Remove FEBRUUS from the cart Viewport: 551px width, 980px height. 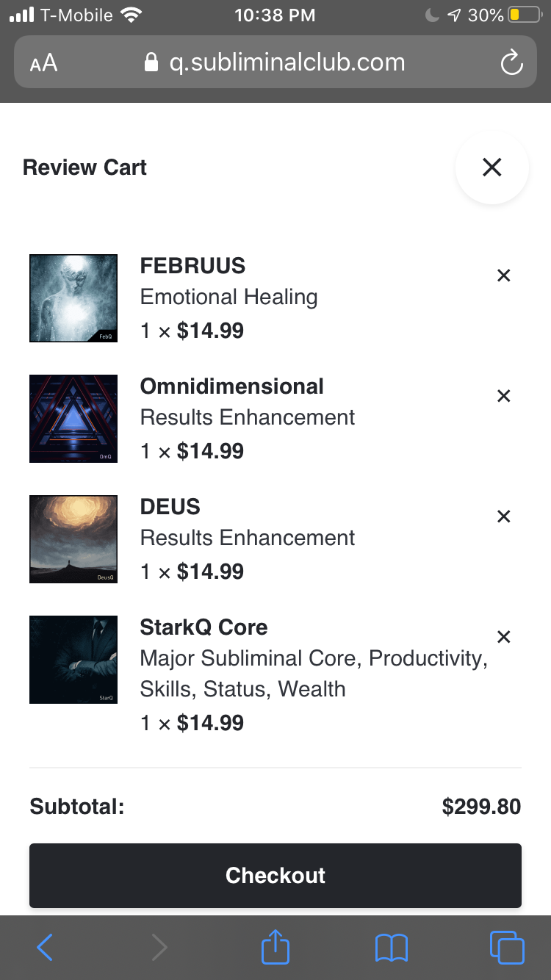[503, 275]
